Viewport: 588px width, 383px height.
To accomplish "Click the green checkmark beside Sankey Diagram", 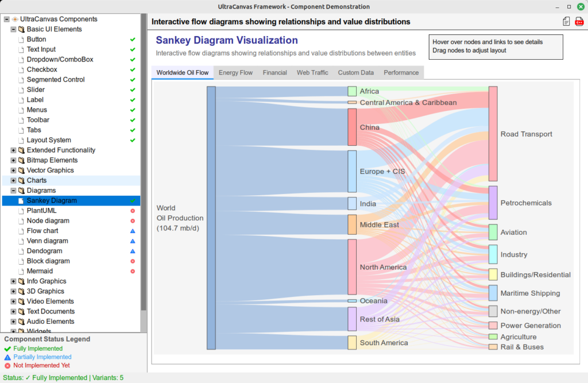I will 133,201.
